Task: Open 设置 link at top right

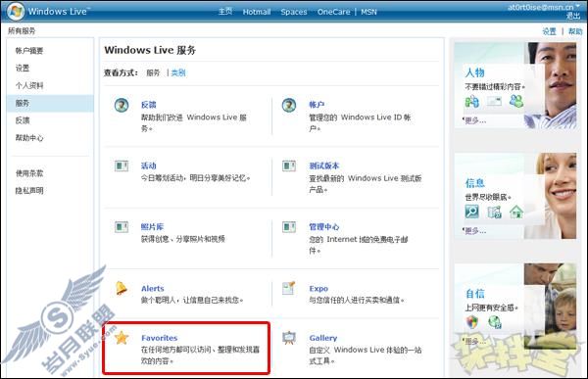Action: 550,31
